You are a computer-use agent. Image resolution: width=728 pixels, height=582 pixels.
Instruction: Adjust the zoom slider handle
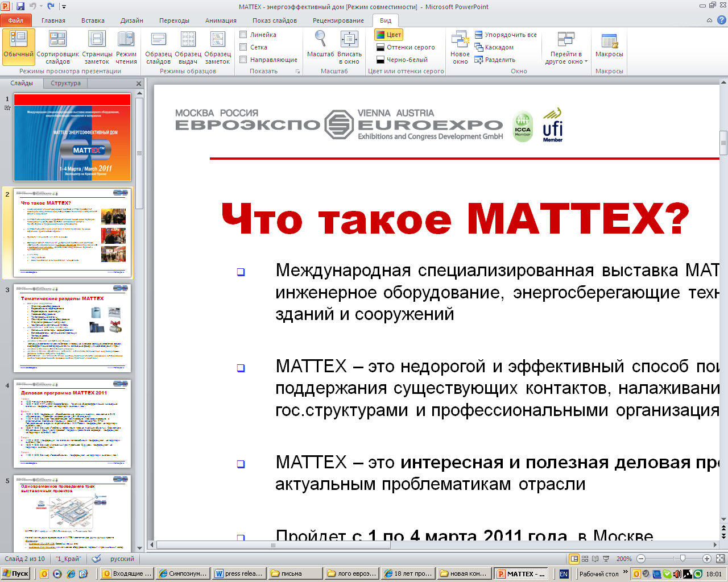(x=682, y=559)
